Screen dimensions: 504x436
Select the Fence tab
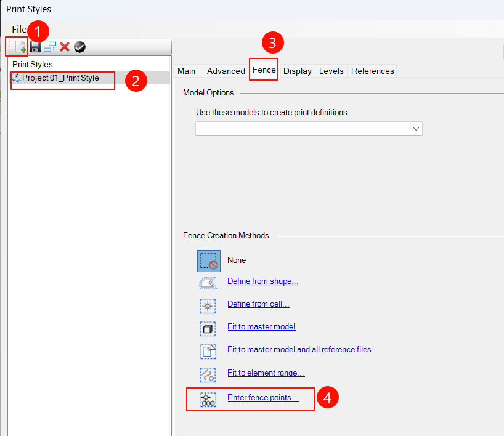(264, 70)
